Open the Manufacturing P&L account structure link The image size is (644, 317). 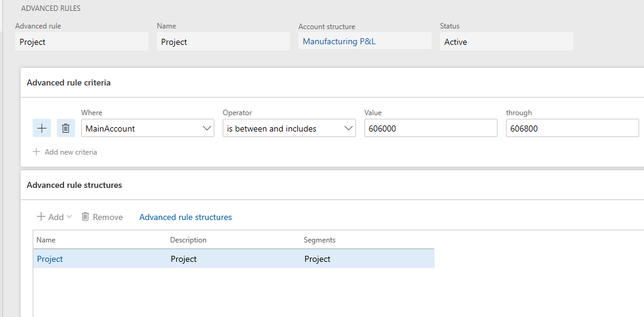pos(339,41)
